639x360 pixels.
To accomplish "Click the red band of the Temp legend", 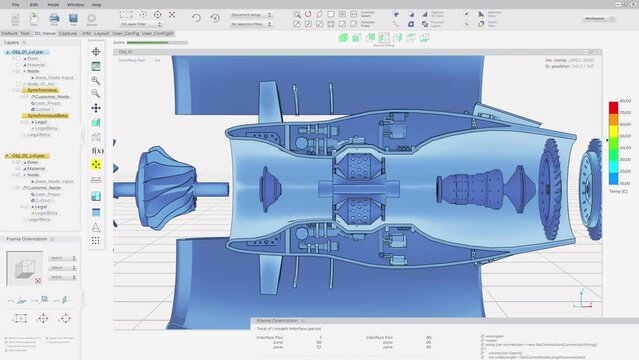I will [613, 108].
